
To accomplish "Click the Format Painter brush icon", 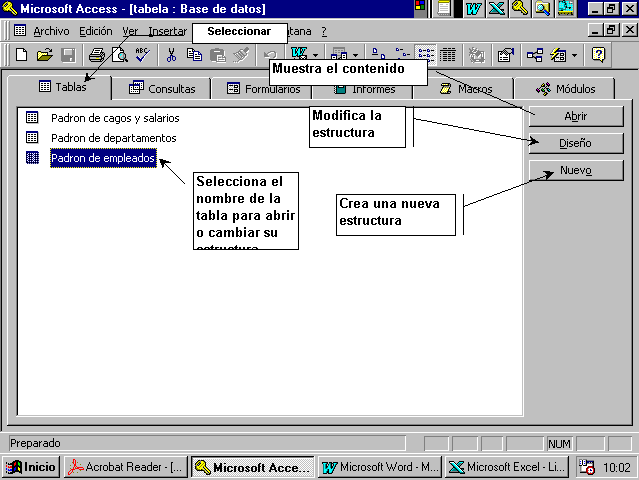I will [241, 55].
